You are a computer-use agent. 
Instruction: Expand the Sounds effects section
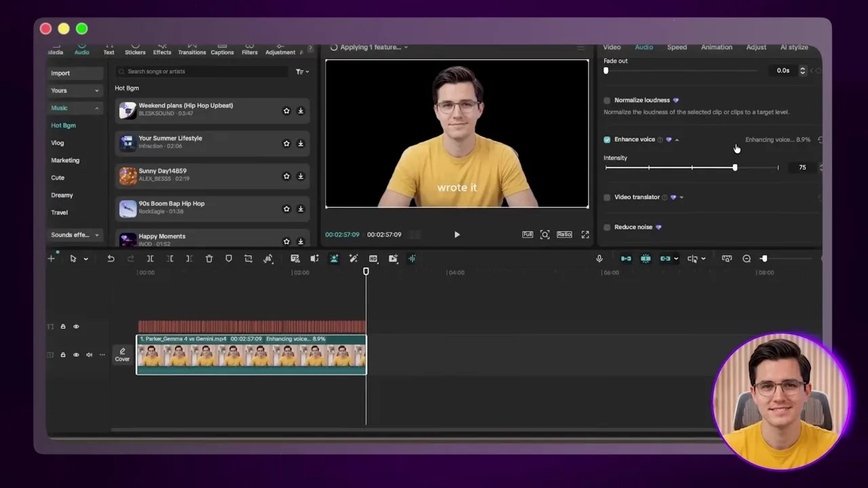coord(96,235)
